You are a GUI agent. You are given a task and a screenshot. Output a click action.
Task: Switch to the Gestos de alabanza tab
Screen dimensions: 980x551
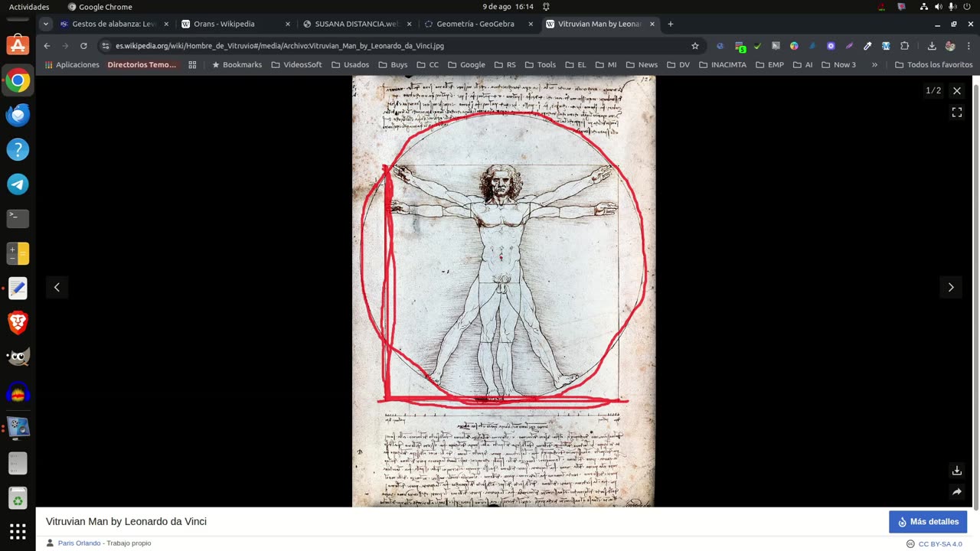click(114, 24)
